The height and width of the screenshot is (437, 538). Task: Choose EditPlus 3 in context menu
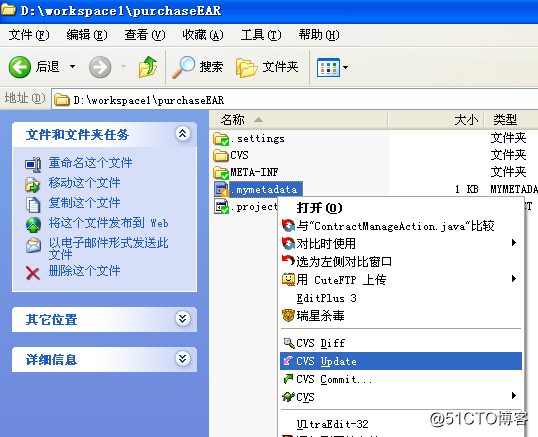(401, 298)
